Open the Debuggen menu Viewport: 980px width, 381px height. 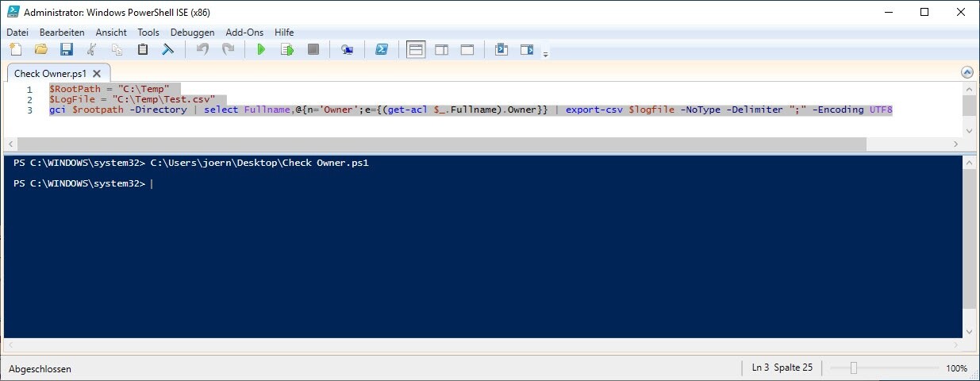click(x=192, y=33)
